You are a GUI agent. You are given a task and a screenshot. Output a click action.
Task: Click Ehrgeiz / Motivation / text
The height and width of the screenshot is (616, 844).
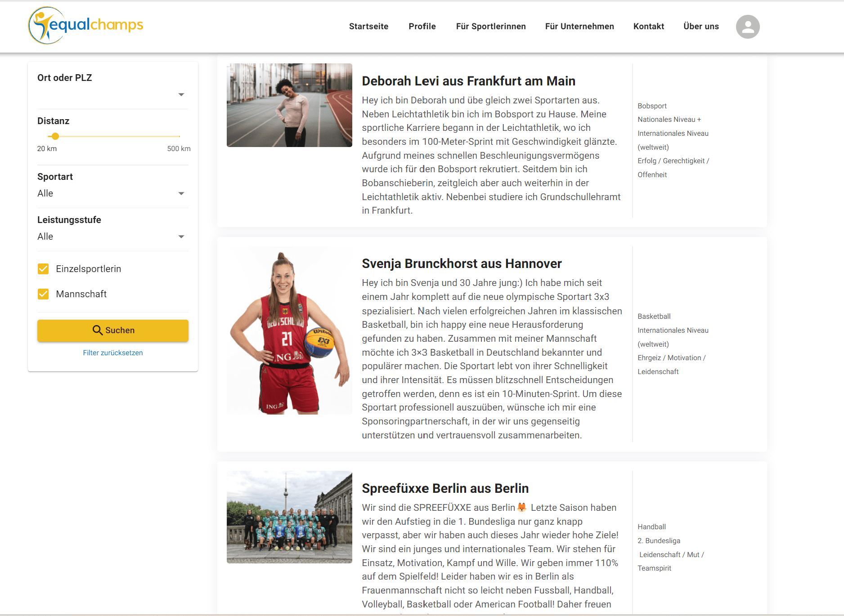pos(672,358)
